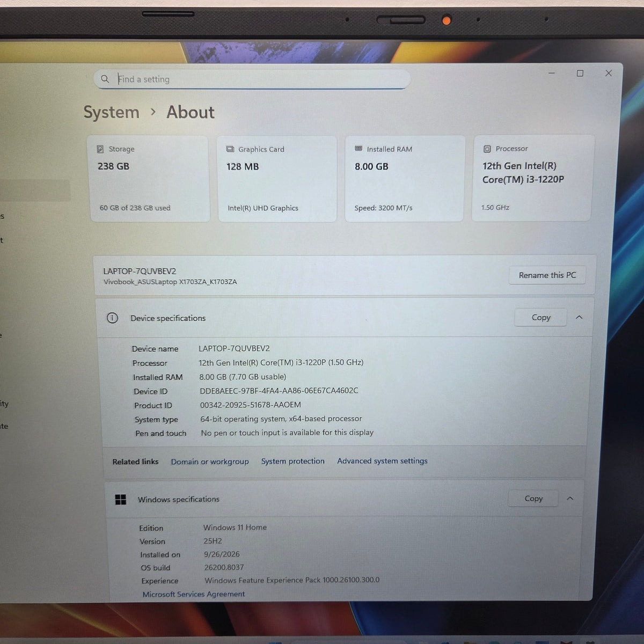644x644 pixels.
Task: Select Product ID 00342-20925-51678-AAOEM
Action: (x=251, y=405)
